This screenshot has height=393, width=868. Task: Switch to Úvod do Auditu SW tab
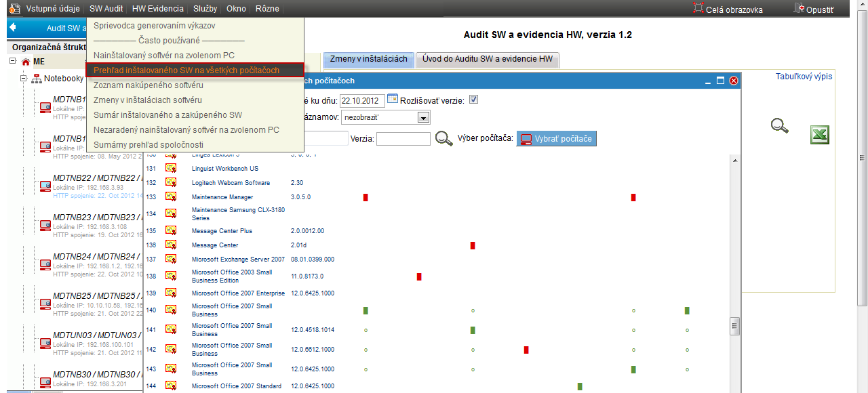(x=487, y=59)
